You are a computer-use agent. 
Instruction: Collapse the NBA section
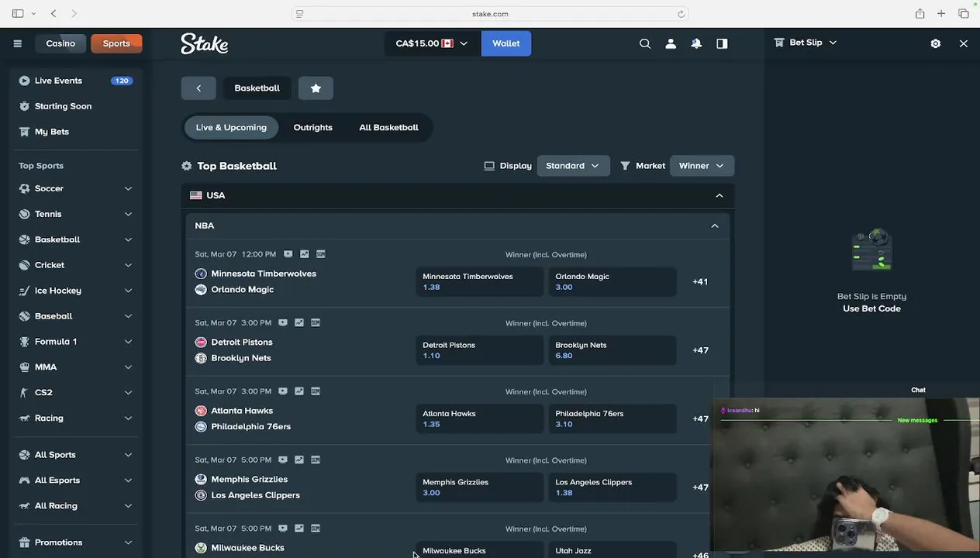[x=714, y=226]
